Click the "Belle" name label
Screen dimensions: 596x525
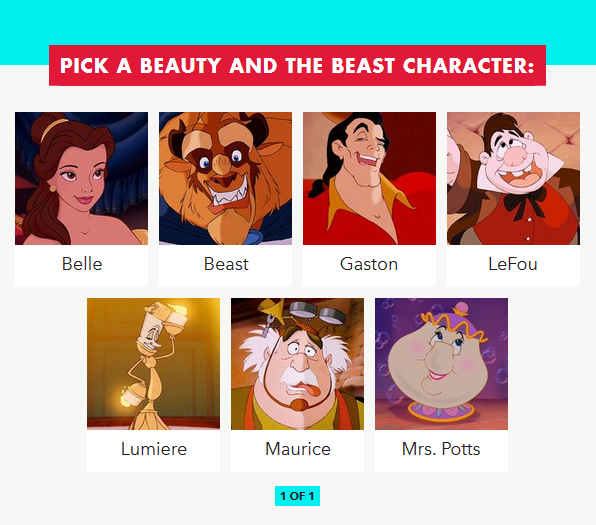tap(82, 264)
